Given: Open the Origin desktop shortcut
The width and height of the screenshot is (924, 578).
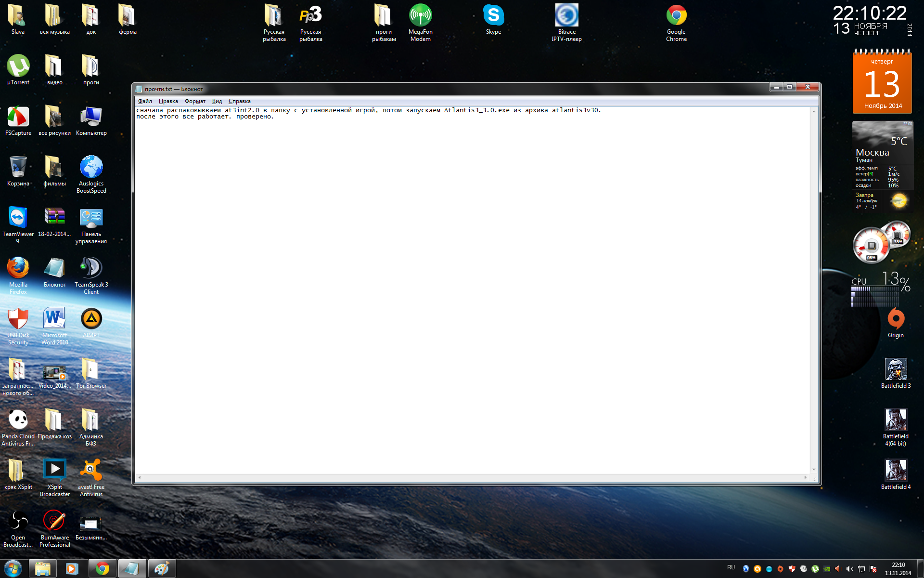Looking at the screenshot, I should [x=896, y=319].
